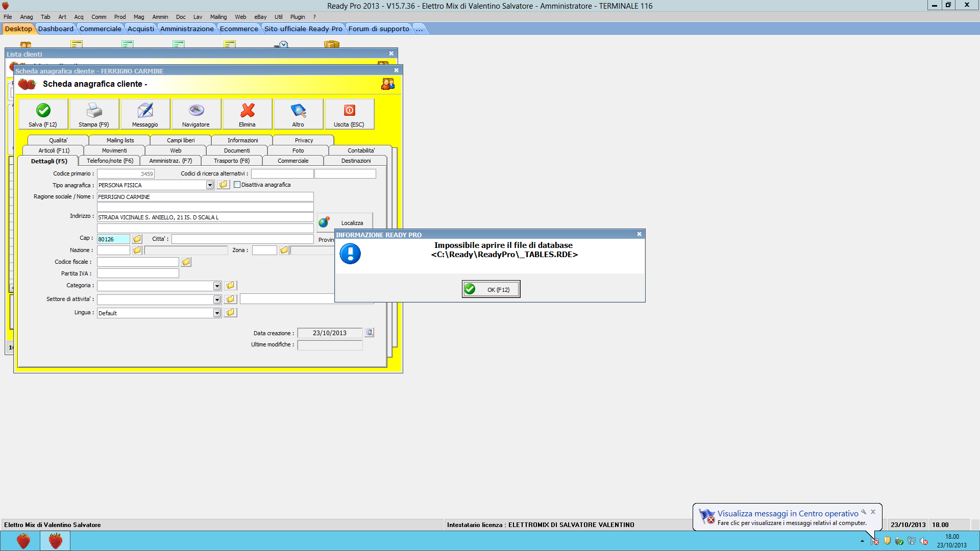980x551 pixels.
Task: Open the Altro magnifier tool
Action: click(x=298, y=114)
